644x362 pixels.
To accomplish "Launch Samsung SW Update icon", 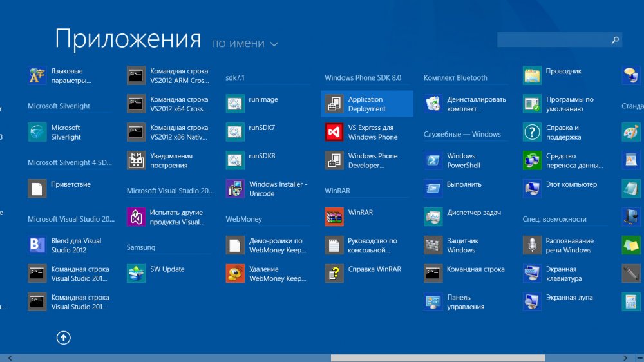I will [136, 274].
